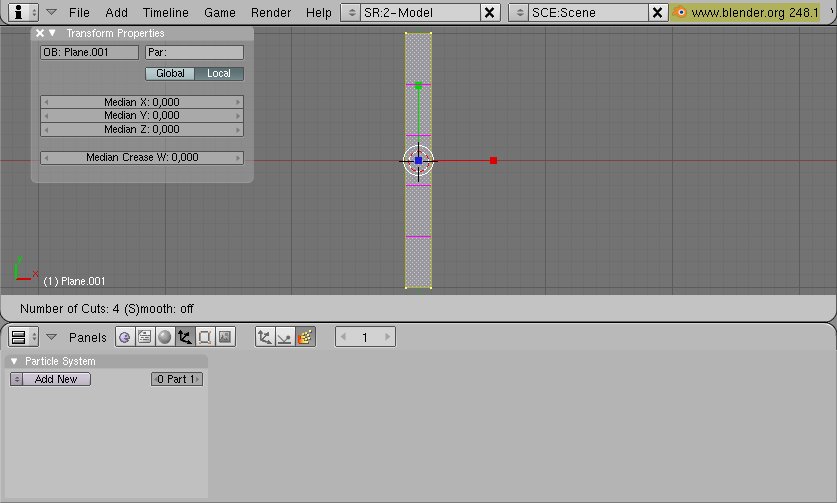Click the Median X value slider
The width and height of the screenshot is (837, 503).
[x=142, y=102]
